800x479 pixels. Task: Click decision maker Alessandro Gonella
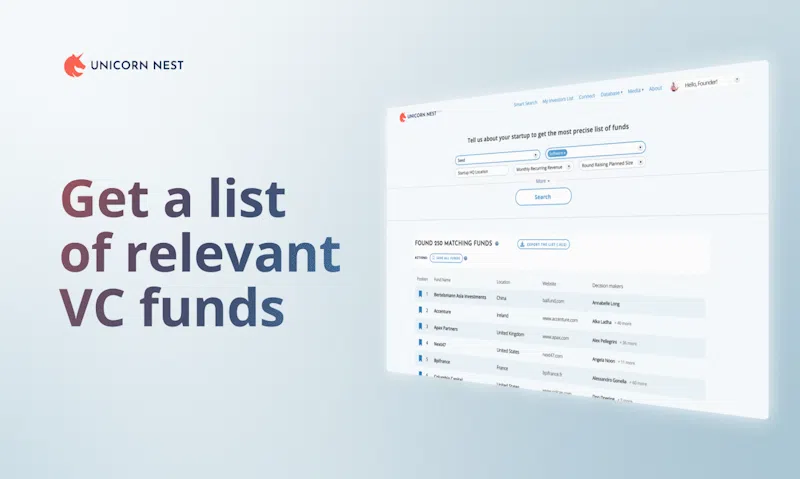coord(609,380)
